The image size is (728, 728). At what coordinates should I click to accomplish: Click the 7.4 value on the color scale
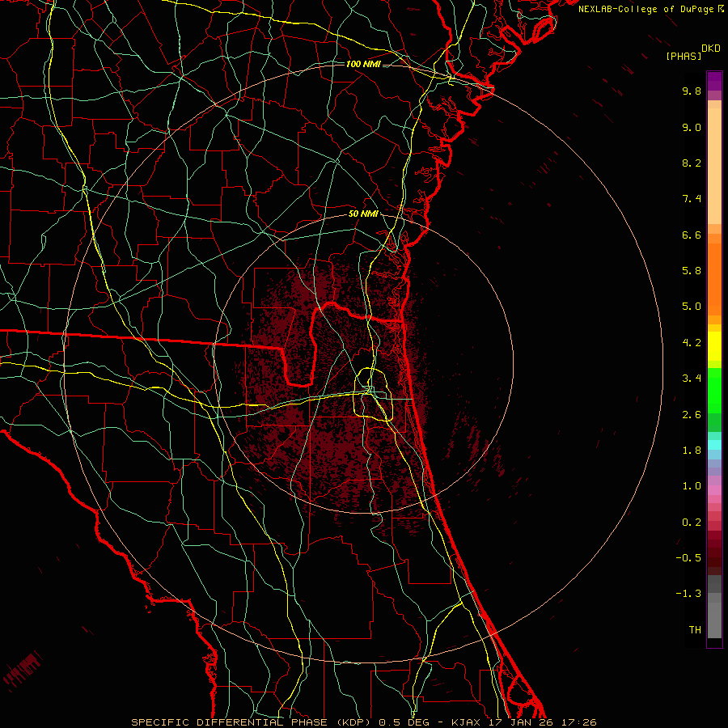tap(692, 199)
